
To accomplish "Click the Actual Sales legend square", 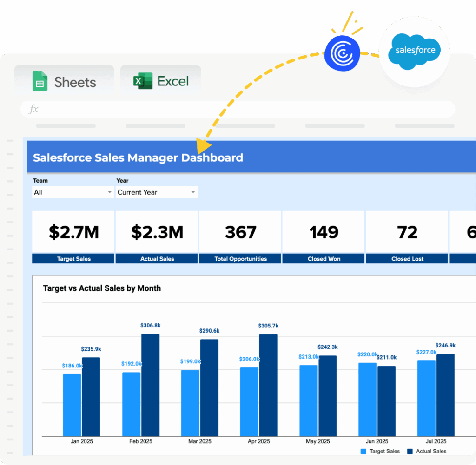I will 410,451.
